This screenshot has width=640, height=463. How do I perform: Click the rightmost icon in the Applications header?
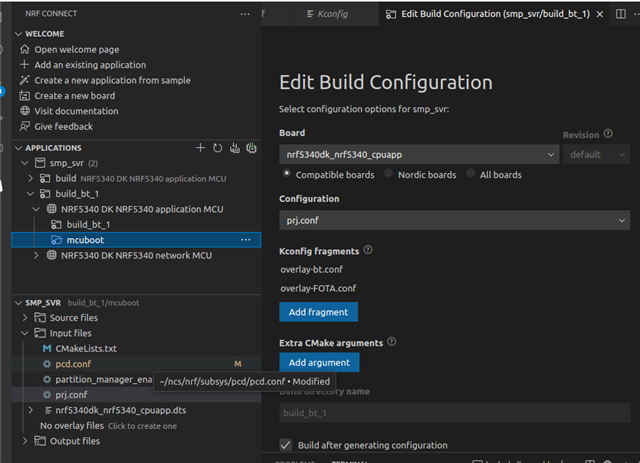[x=251, y=148]
